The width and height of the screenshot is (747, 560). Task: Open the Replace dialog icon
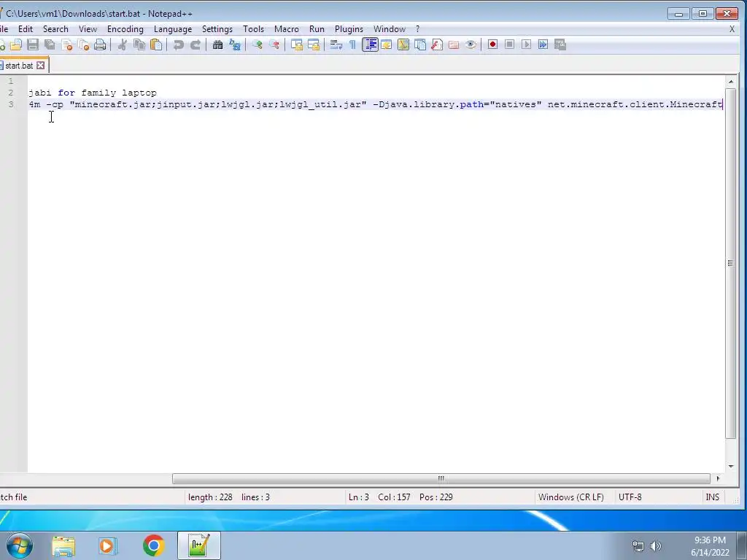[235, 44]
